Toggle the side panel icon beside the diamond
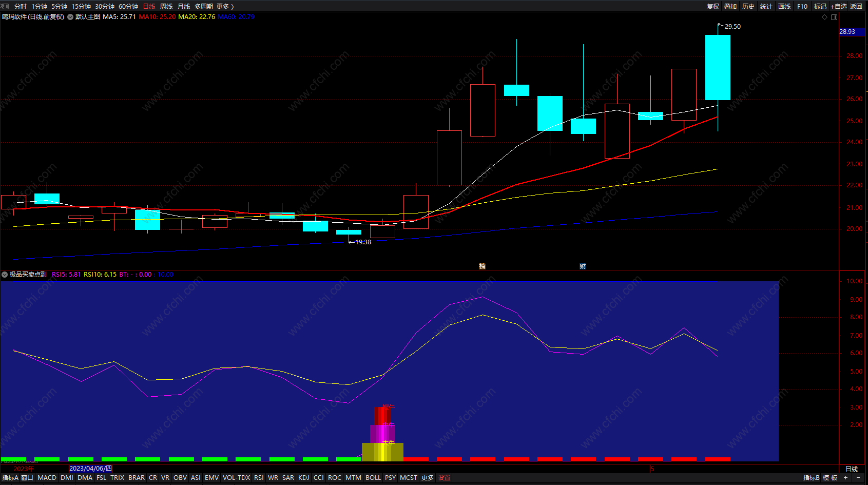 tap(834, 17)
